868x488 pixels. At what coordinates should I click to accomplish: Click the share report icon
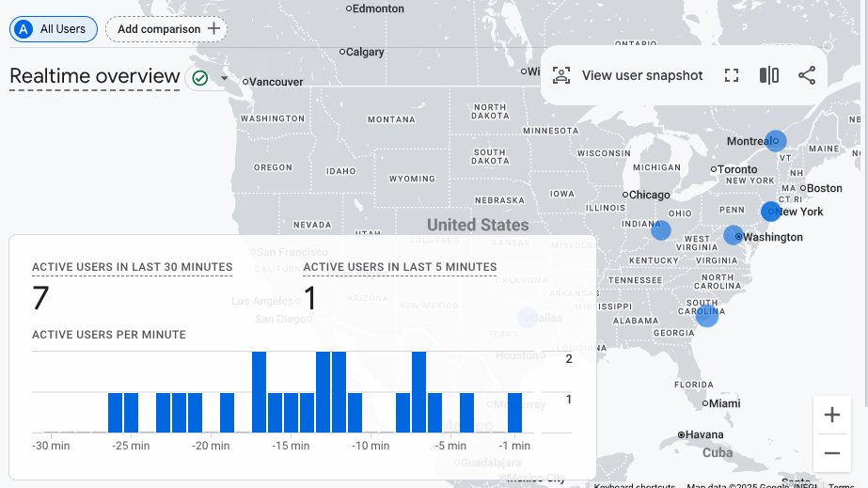coord(807,75)
